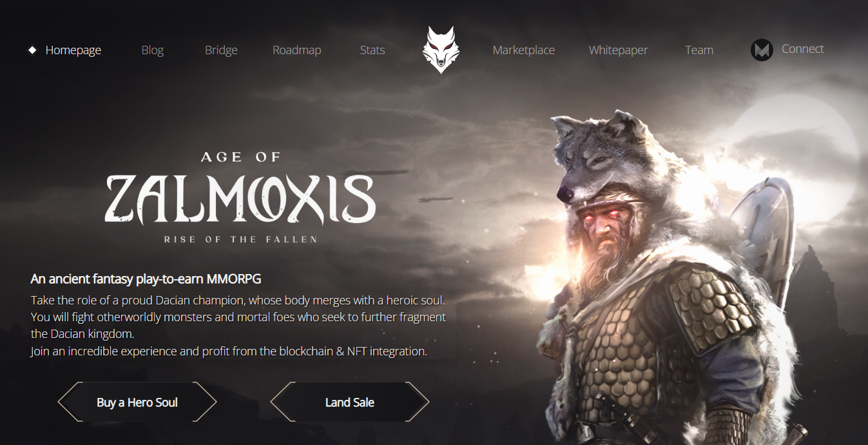Click the diamond marker beside Homepage
This screenshot has height=445, width=868.
pos(32,50)
